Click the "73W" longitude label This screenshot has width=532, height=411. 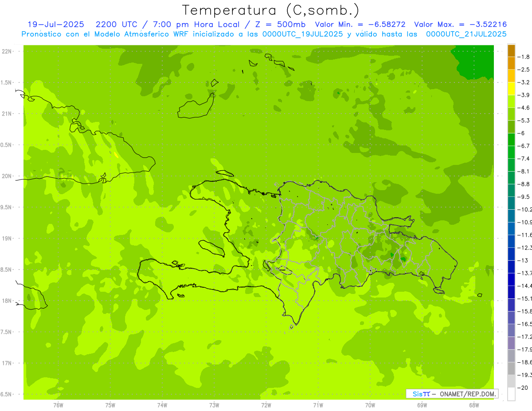coord(214,405)
